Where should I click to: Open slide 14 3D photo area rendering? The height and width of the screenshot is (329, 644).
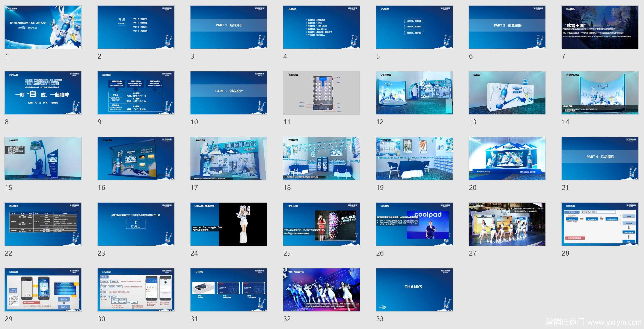[x=600, y=93]
